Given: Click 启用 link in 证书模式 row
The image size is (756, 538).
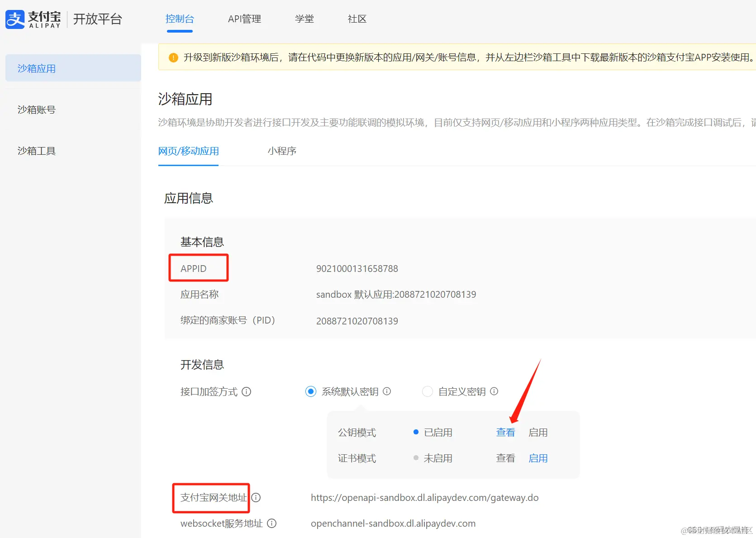Looking at the screenshot, I should 538,458.
